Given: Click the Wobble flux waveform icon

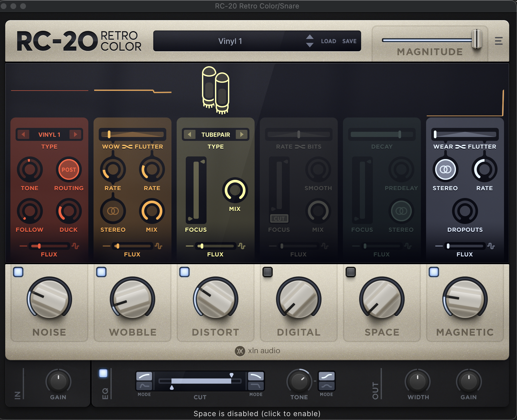Looking at the screenshot, I should pyautogui.click(x=159, y=246).
